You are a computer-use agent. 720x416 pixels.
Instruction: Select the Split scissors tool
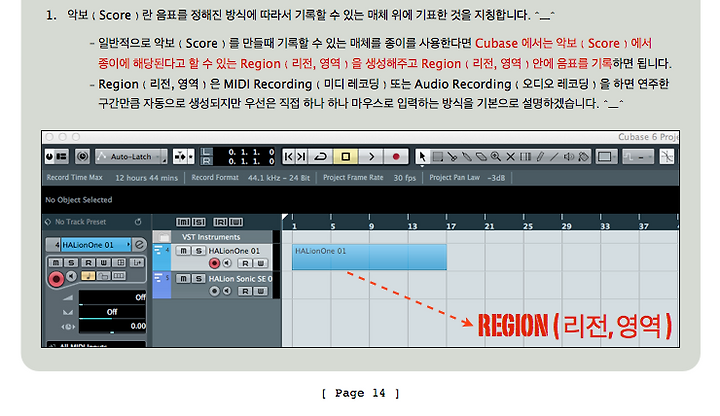point(452,157)
